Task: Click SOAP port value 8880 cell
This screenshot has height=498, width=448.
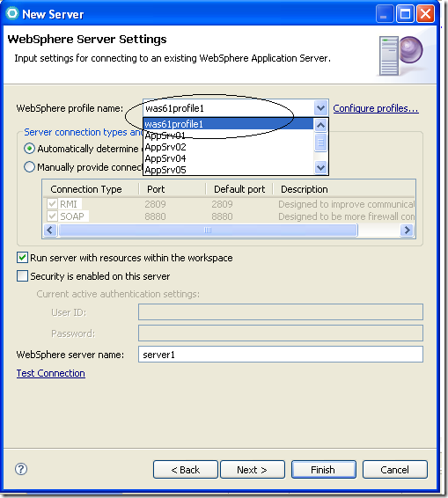Action: tap(155, 216)
